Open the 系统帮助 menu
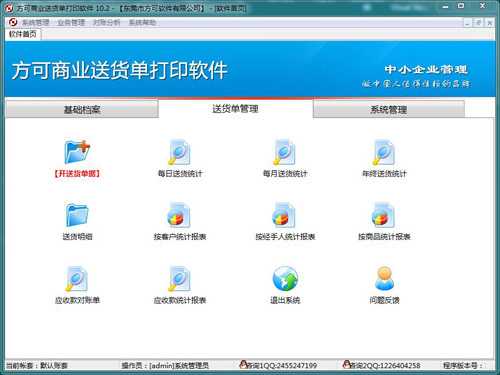The image size is (500, 375). click(142, 23)
